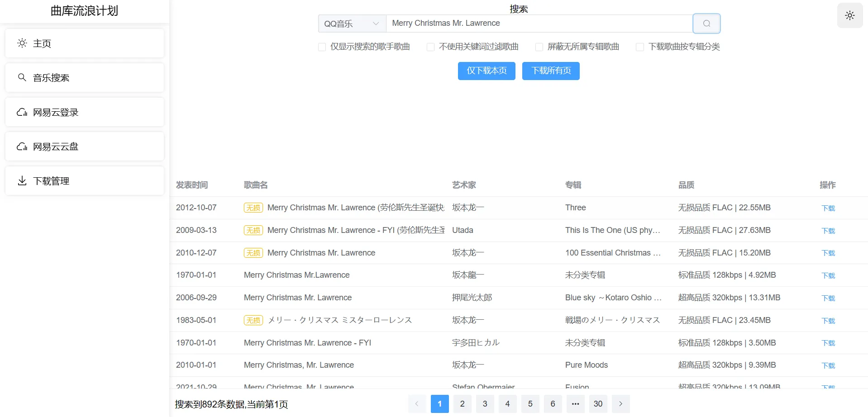Open 音乐搜索 in the sidebar
This screenshot has width=868, height=417.
point(85,78)
